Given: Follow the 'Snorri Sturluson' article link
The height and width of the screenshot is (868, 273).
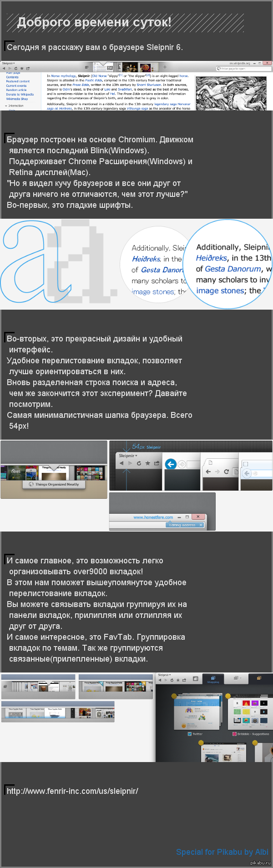Looking at the screenshot, I should 149,85.
